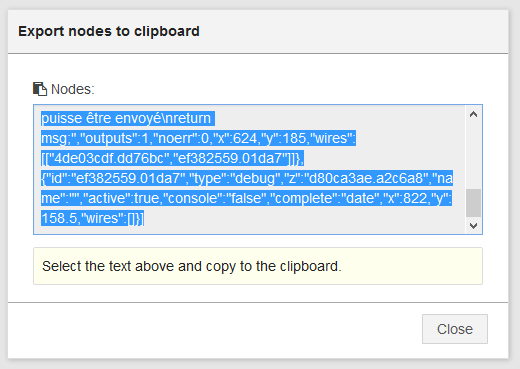The image size is (520, 369).
Task: Click the "d80ca3ae.a2c6a8" value in the JSON
Action: click(363, 178)
